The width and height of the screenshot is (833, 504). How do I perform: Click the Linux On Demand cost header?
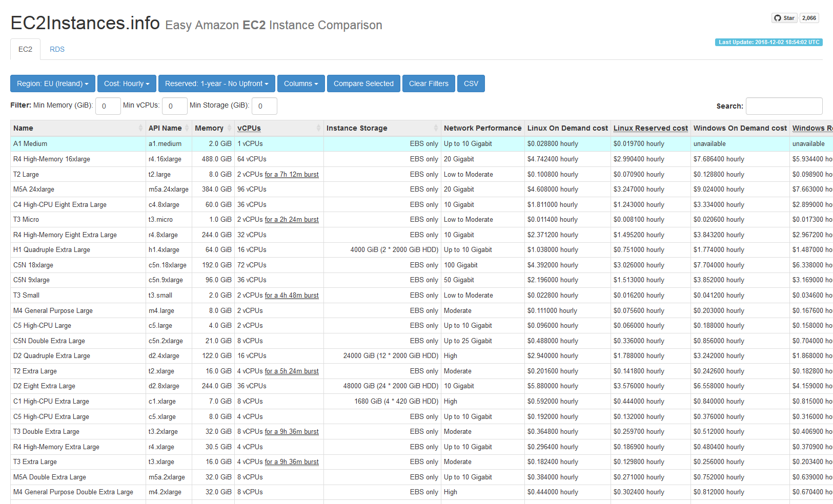coord(567,128)
